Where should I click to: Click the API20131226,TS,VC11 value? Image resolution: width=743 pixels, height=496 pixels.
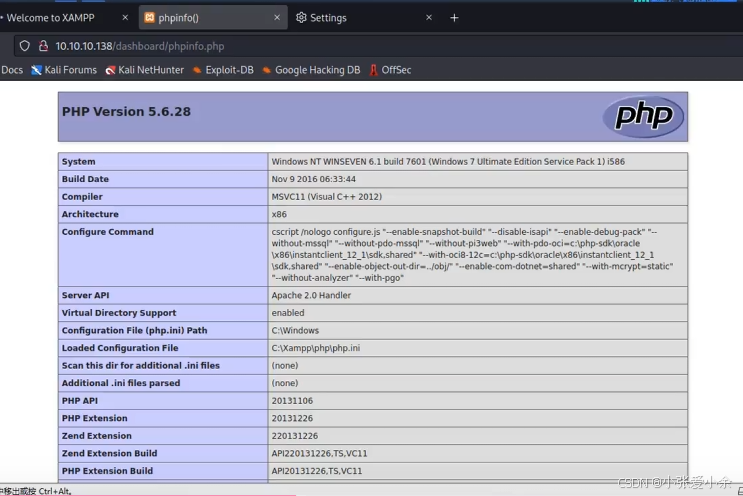pos(317,471)
